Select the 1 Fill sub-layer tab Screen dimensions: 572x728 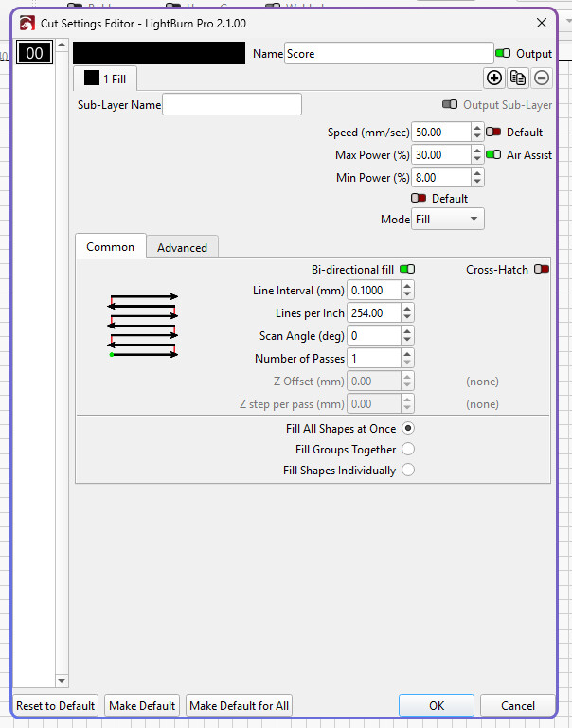point(105,79)
